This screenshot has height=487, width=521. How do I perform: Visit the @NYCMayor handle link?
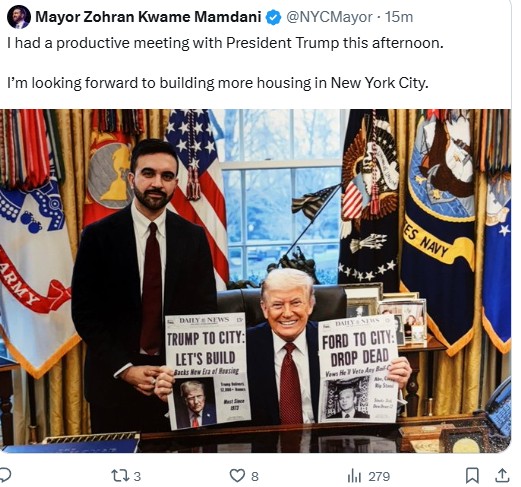[329, 17]
